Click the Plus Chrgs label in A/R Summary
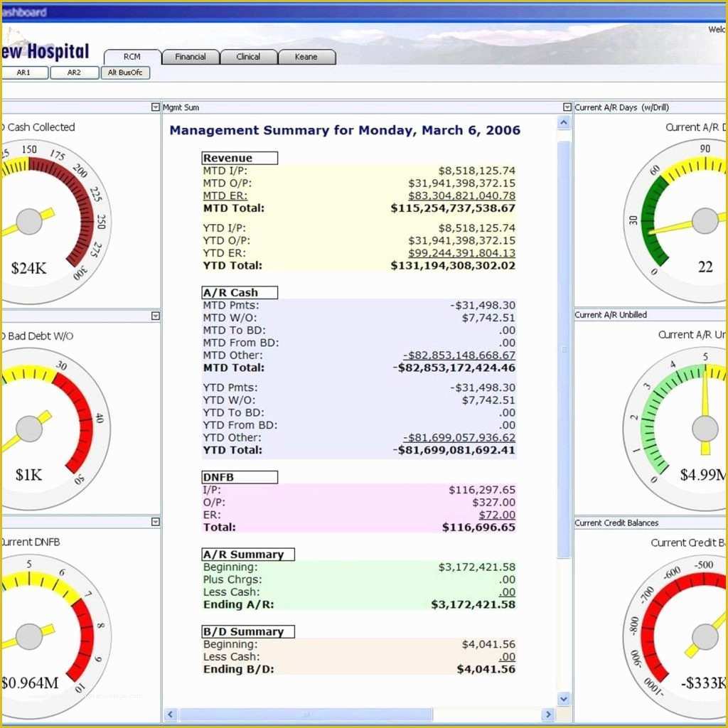Viewport: 728px width, 728px height. pyautogui.click(x=232, y=580)
